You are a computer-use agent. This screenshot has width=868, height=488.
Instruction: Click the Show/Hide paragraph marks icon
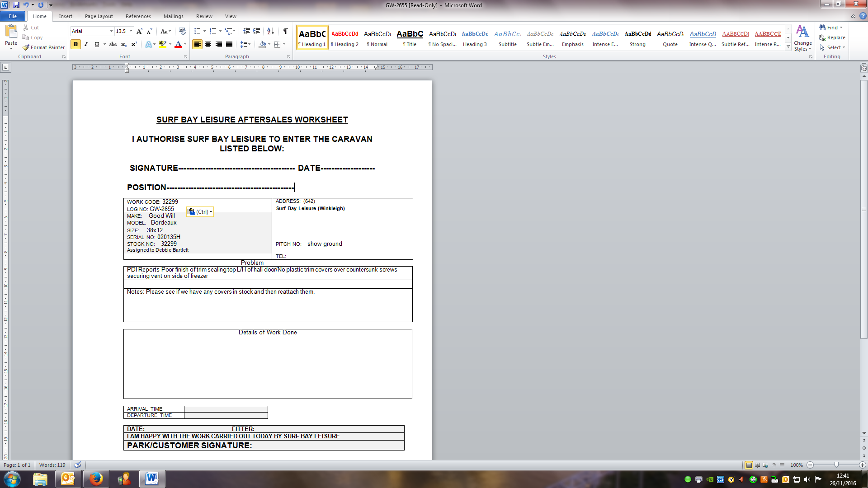[x=285, y=31]
